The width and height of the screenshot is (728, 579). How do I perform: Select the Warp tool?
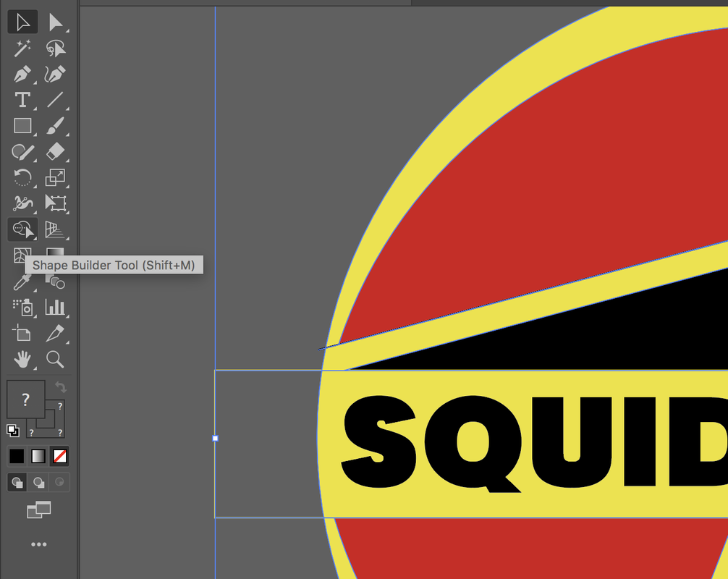tap(22, 203)
